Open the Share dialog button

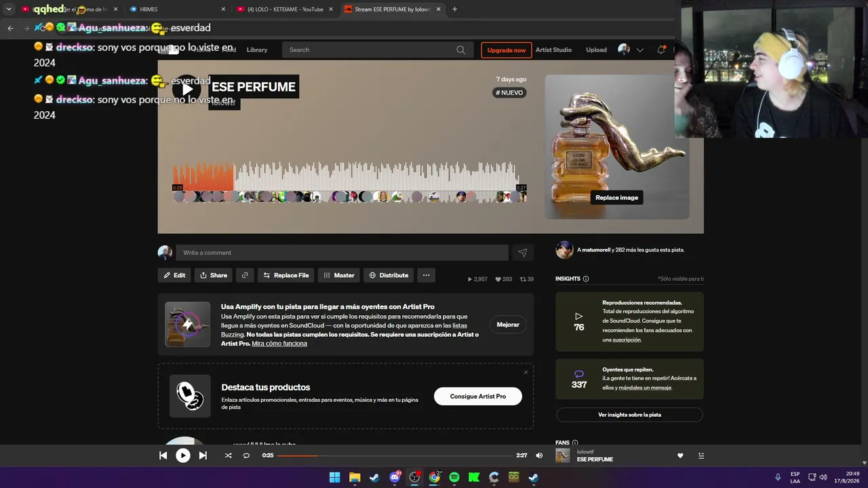pyautogui.click(x=214, y=275)
